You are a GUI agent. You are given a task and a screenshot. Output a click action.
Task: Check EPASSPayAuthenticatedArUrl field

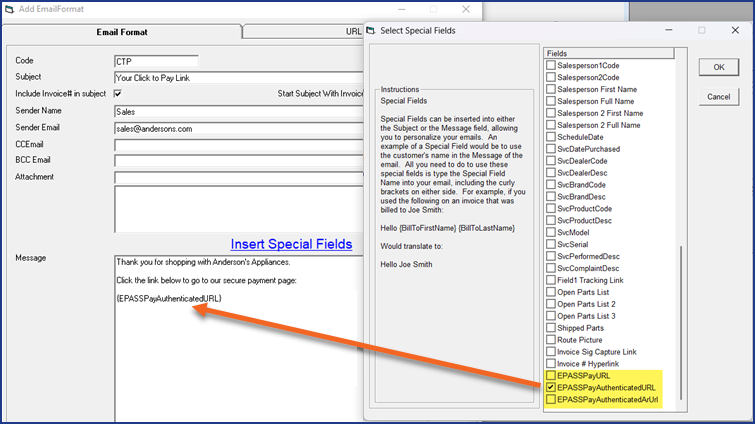click(551, 399)
